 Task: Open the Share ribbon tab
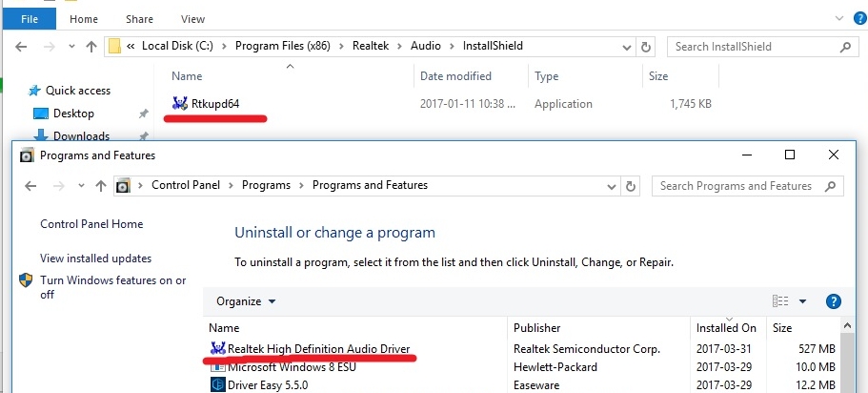pyautogui.click(x=139, y=19)
